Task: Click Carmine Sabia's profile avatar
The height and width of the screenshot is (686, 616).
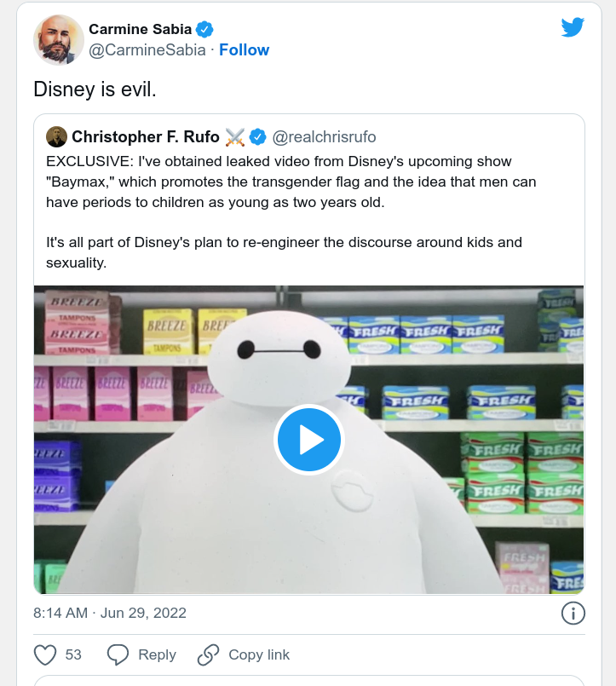Action: 58,39
